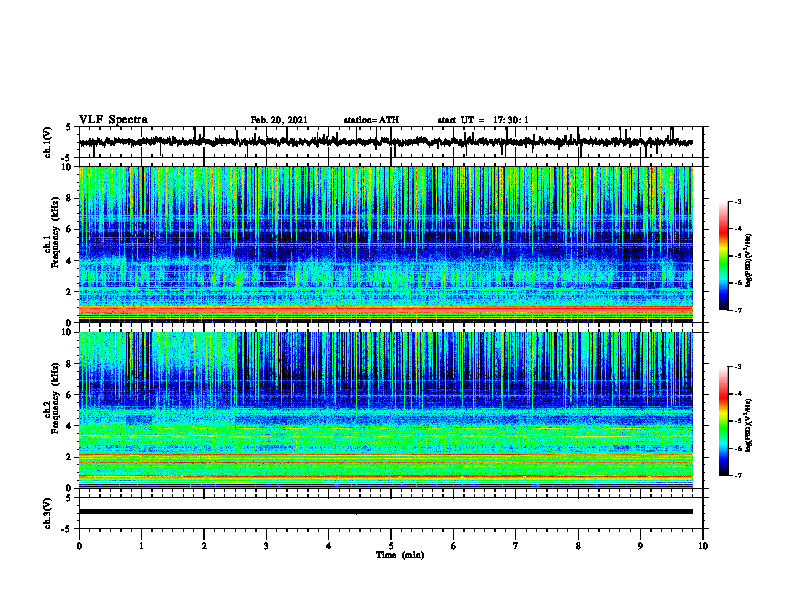Select the "Feb. 20, 2021" date text
The height and width of the screenshot is (612, 792).
tap(279, 120)
